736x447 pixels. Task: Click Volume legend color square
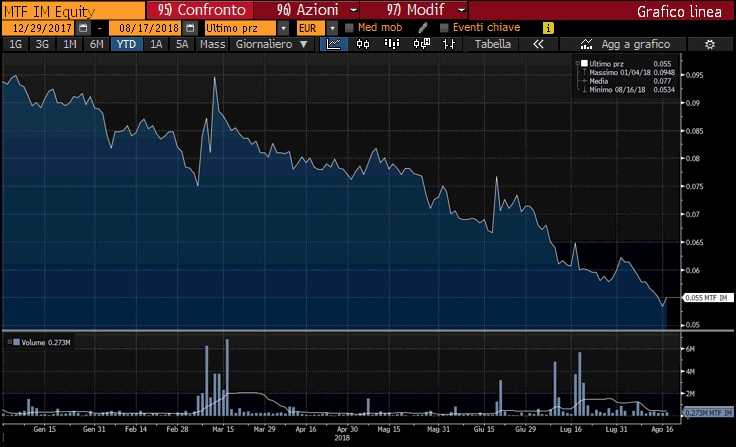coord(16,342)
